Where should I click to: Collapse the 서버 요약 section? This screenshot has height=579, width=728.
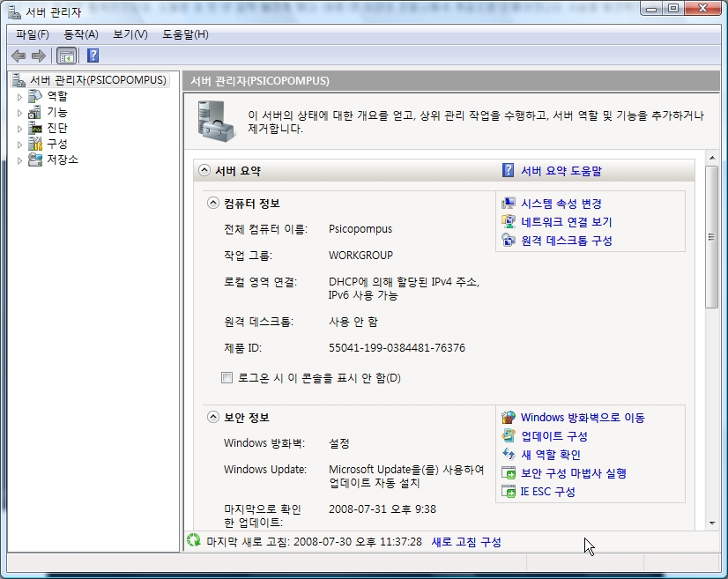pos(204,170)
